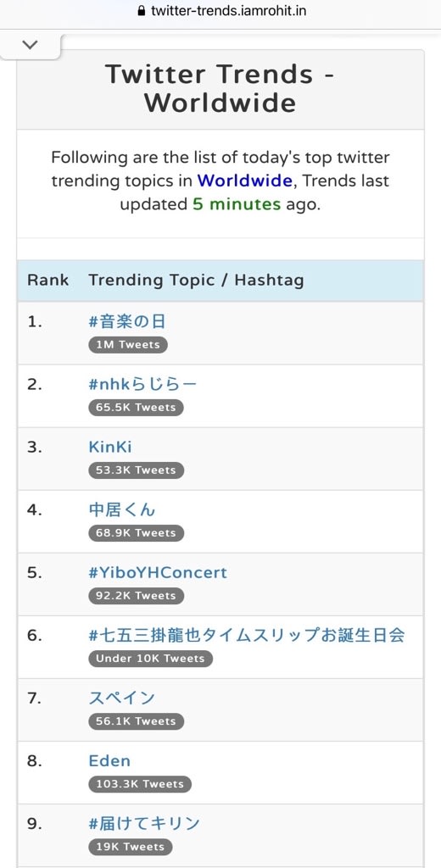Click the 92.2K Tweets badge

point(136,596)
